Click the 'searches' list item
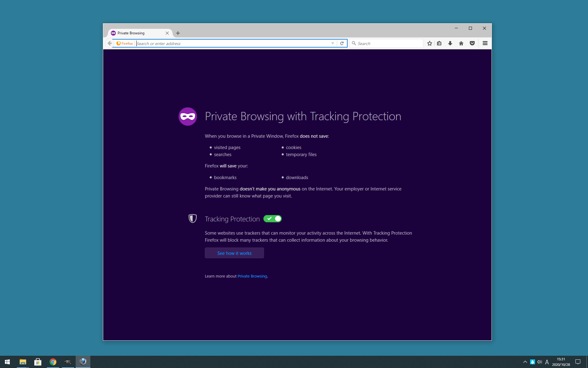This screenshot has width=588, height=368. pos(223,155)
